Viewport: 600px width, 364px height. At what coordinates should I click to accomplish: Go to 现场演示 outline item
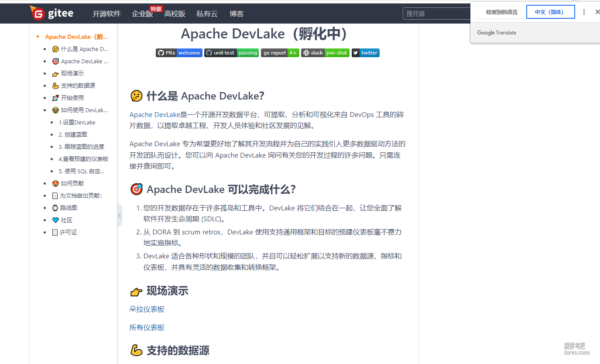tap(68, 73)
